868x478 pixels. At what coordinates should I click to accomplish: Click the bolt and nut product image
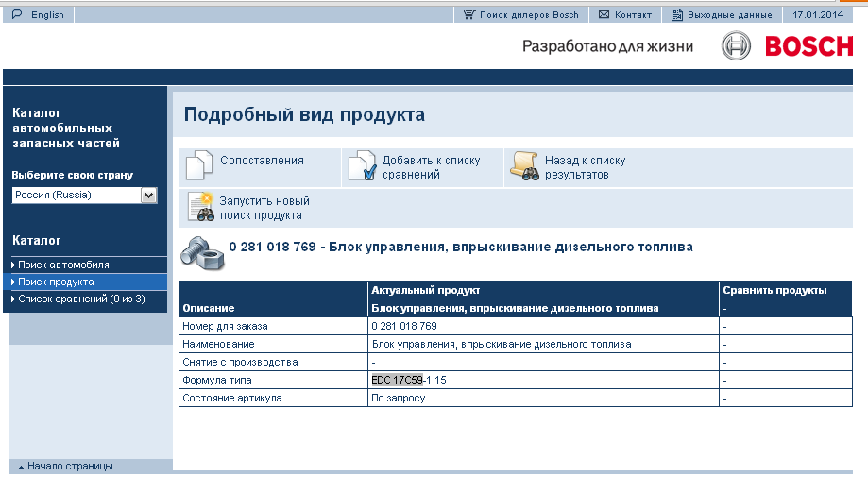coord(203,254)
